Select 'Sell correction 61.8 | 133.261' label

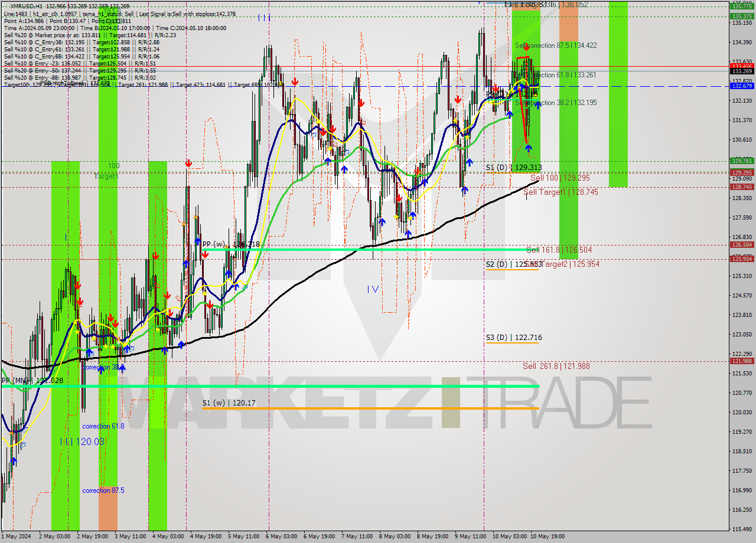click(x=556, y=75)
